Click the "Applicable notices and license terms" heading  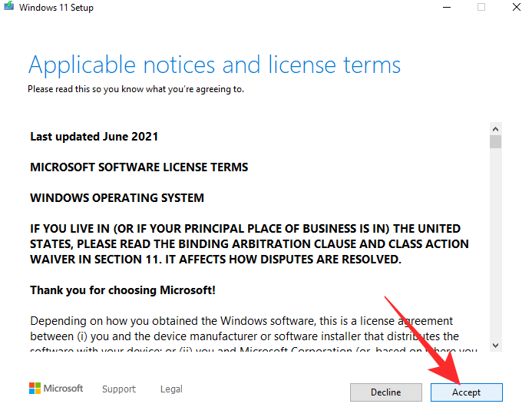tap(214, 64)
